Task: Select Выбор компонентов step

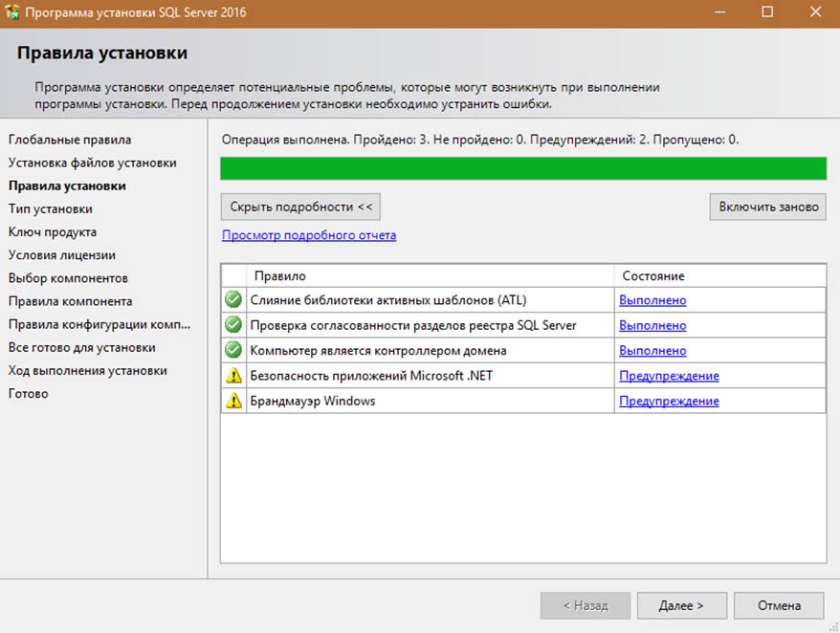Action: click(68, 278)
